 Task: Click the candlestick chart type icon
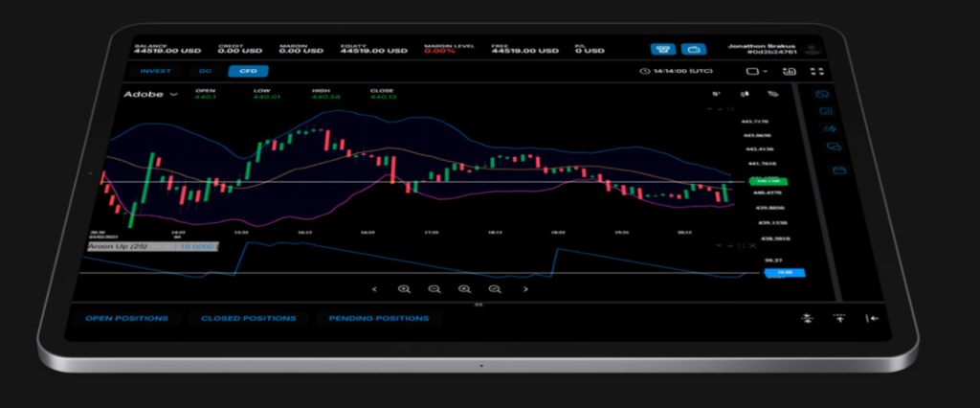click(745, 95)
